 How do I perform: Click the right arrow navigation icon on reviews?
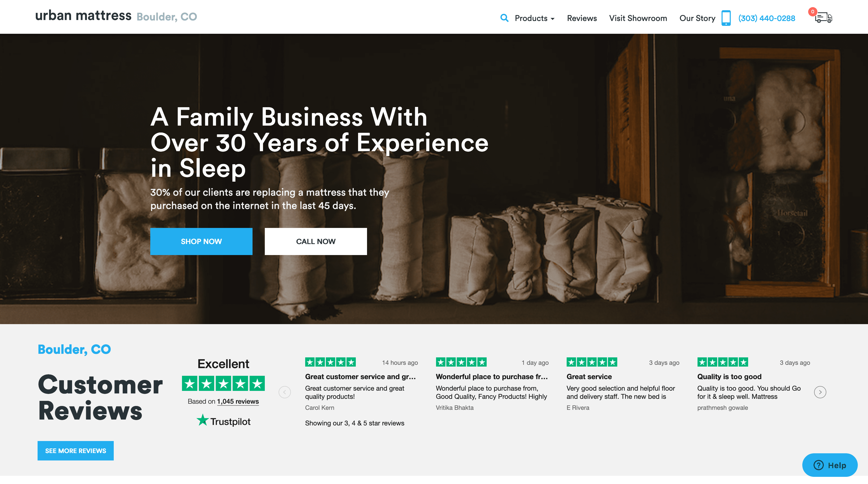(x=820, y=392)
